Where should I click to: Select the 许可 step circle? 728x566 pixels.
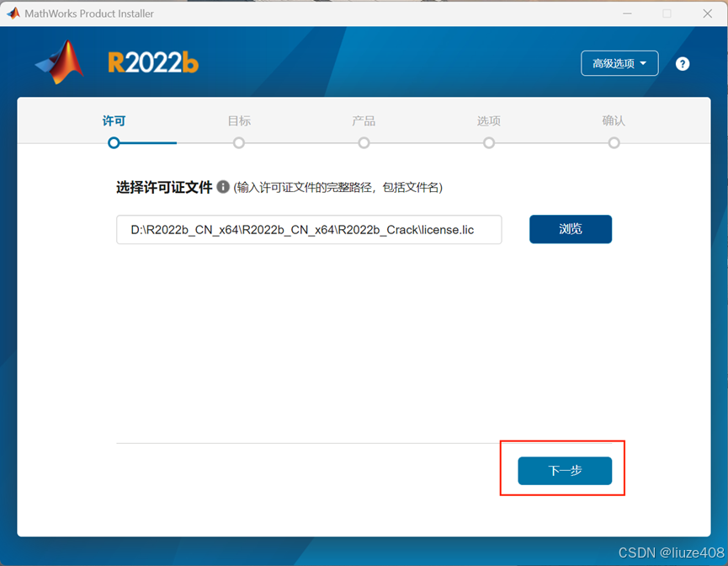[x=114, y=143]
